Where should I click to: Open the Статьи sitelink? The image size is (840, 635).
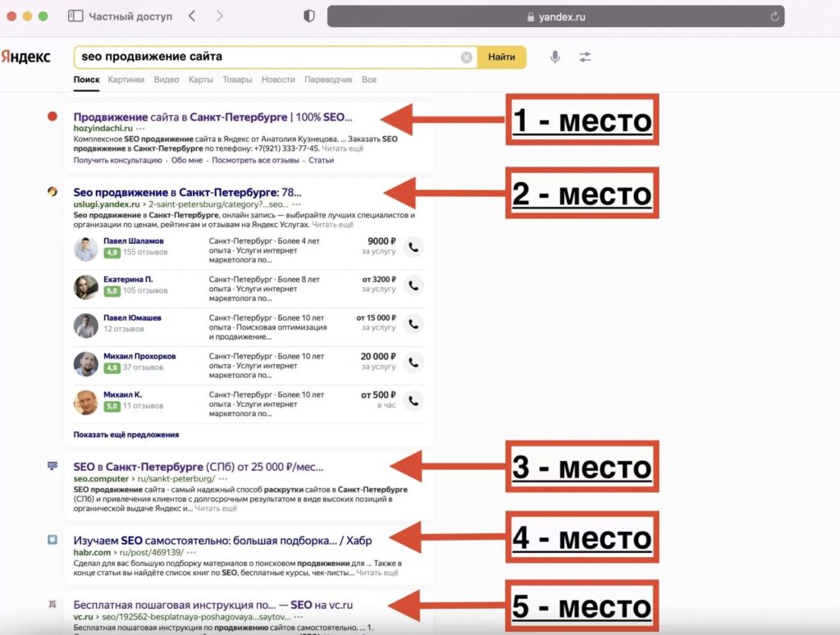pyautogui.click(x=321, y=160)
